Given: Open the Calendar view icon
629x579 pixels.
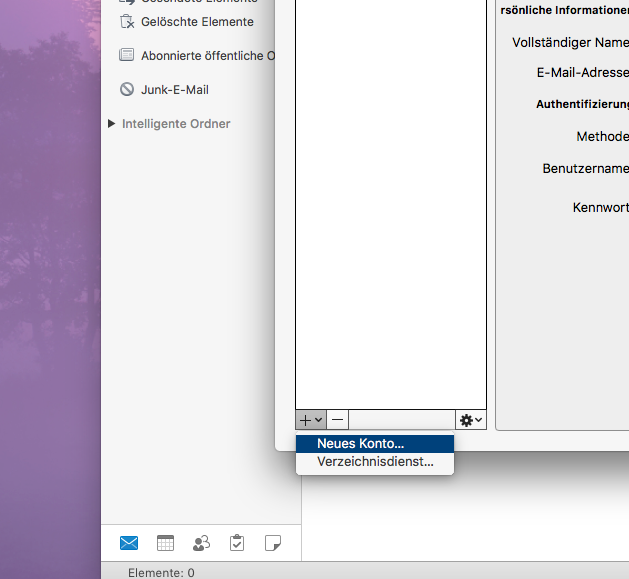Looking at the screenshot, I should tap(166, 543).
